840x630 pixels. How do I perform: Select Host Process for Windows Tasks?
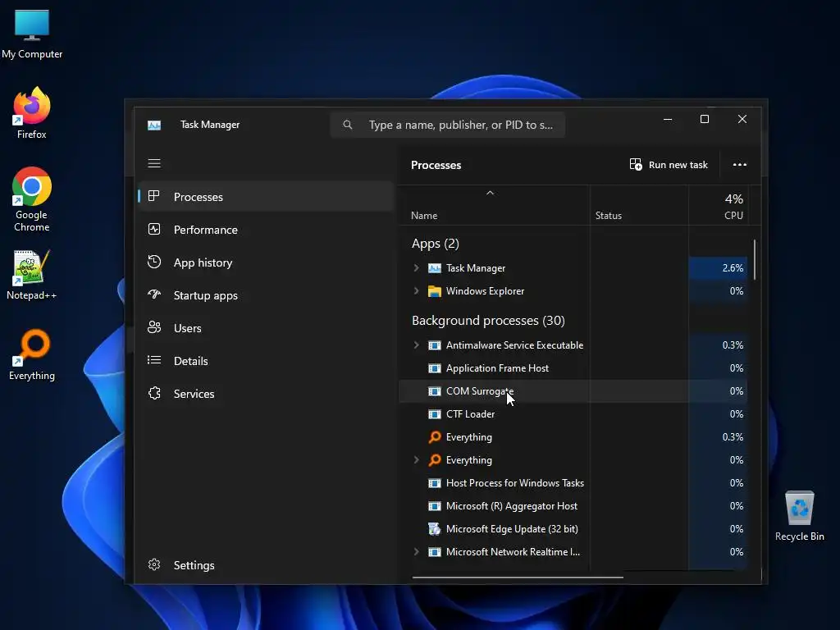coord(573,482)
